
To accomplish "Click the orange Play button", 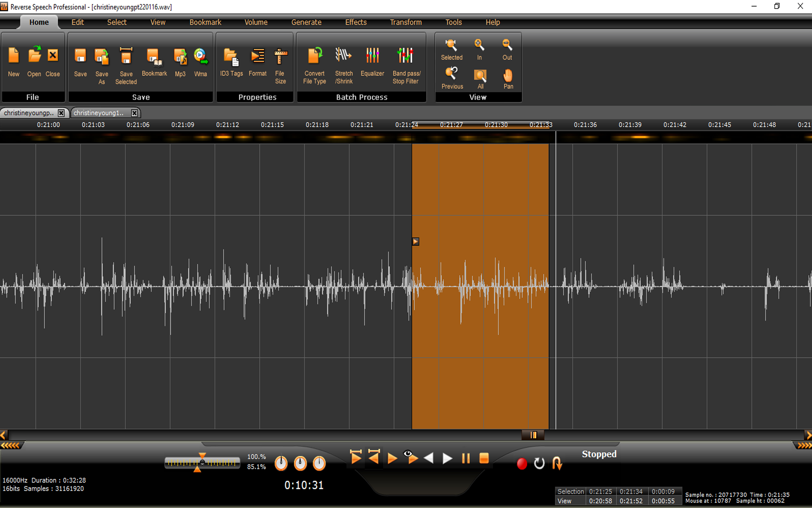I will tap(392, 459).
